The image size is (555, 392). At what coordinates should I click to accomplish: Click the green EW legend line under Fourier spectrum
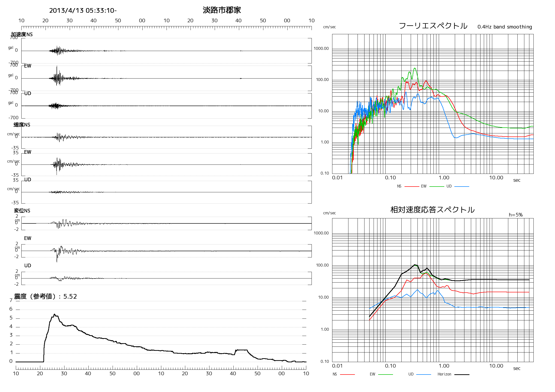[x=437, y=187]
